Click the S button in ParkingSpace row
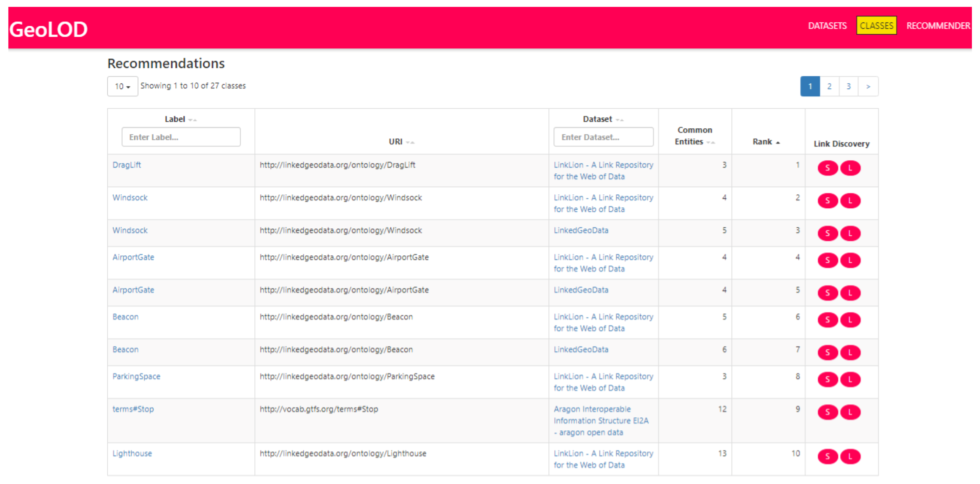The height and width of the screenshot is (484, 980). coord(827,379)
